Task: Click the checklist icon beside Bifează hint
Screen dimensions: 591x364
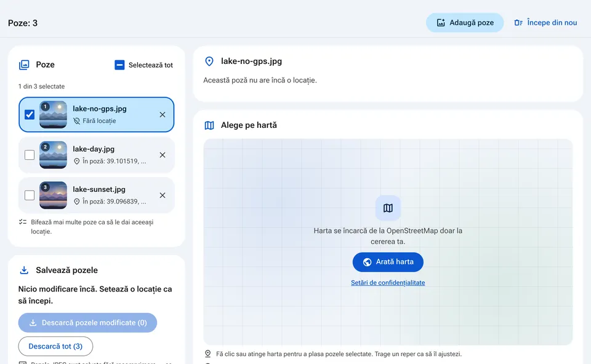Action: (x=23, y=222)
